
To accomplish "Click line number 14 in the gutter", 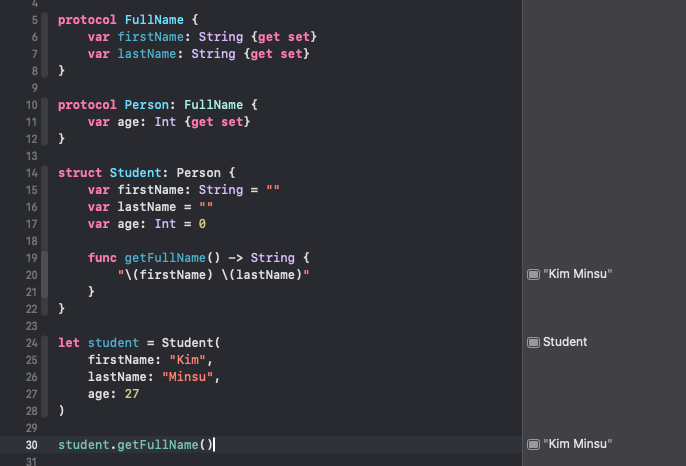I will point(32,173).
